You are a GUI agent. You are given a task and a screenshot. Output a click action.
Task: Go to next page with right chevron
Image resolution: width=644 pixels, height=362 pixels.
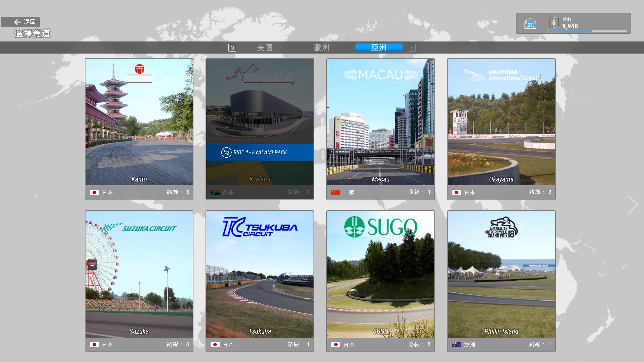pos(633,204)
